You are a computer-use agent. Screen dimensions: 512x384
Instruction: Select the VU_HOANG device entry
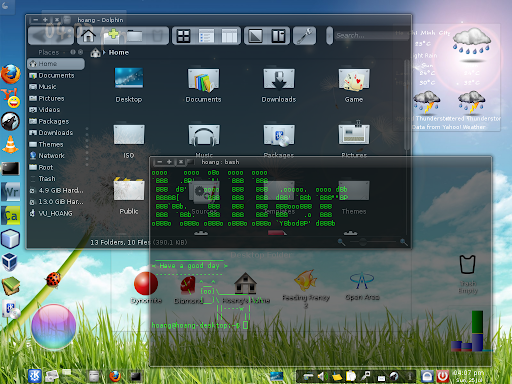click(x=56, y=213)
